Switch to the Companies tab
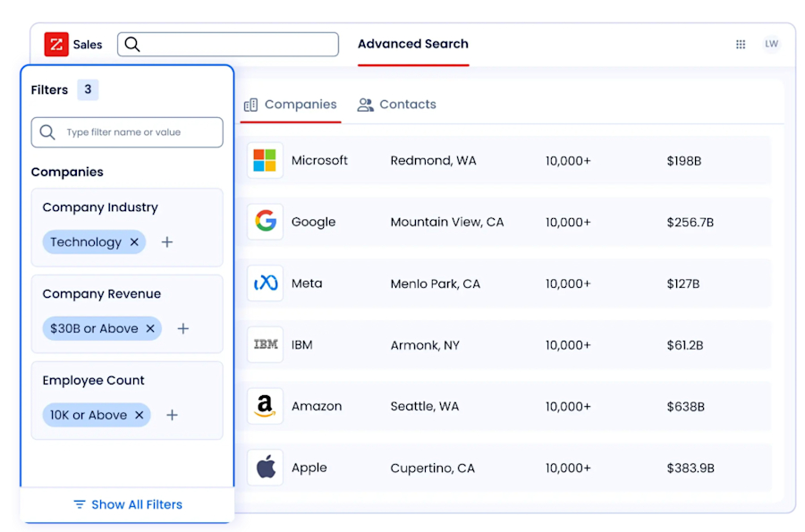 tap(291, 105)
